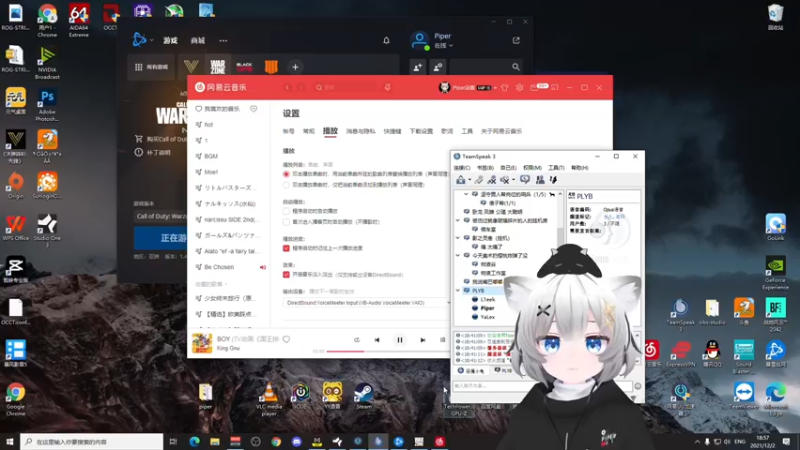Uncheck music fade in/out effect
Viewport: 800px width, 450px height.
(x=286, y=274)
